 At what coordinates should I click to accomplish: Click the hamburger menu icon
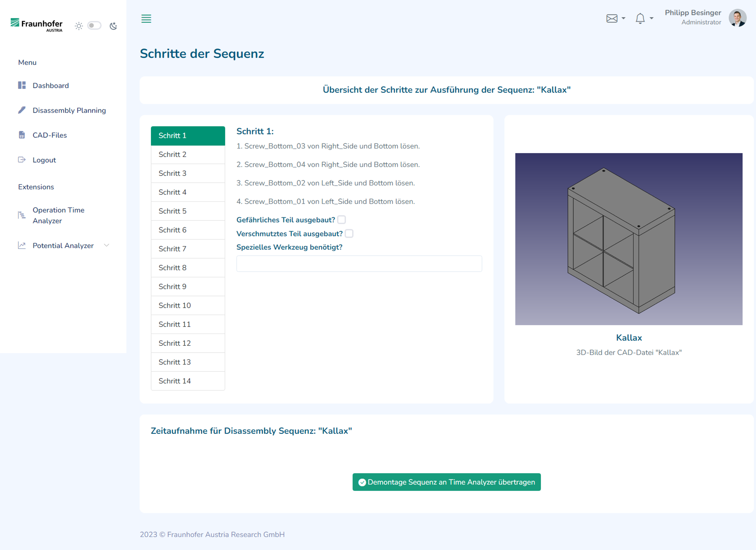146,19
